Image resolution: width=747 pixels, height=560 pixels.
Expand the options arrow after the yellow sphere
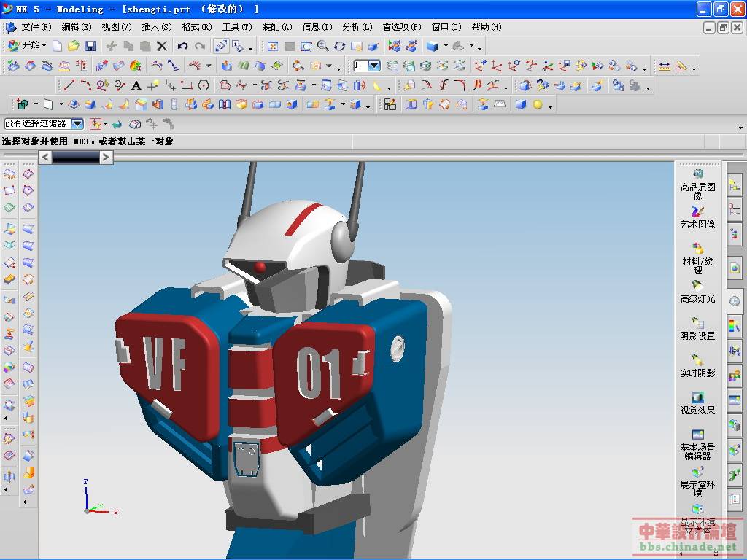click(550, 106)
